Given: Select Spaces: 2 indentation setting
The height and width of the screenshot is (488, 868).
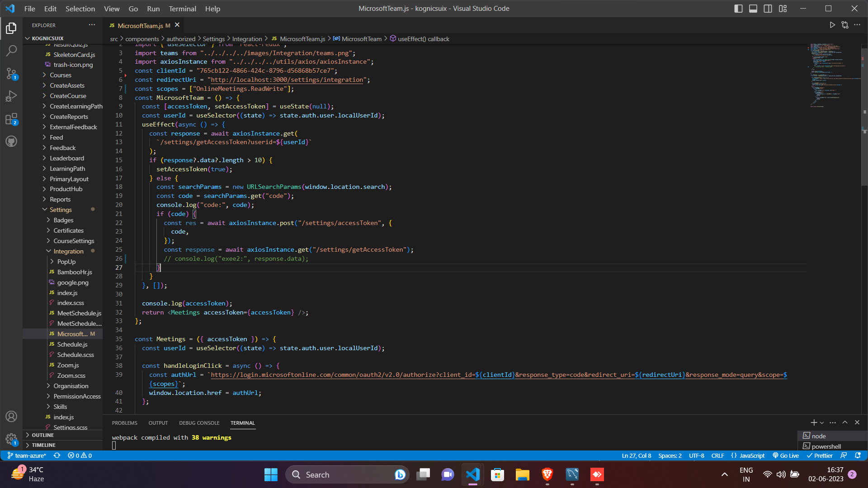Looking at the screenshot, I should [670, 455].
